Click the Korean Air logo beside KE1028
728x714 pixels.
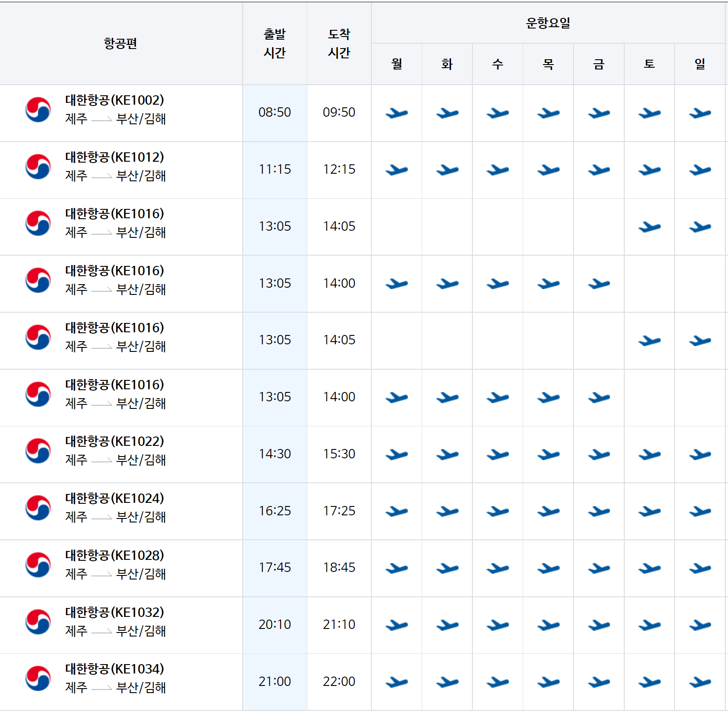coord(38,565)
